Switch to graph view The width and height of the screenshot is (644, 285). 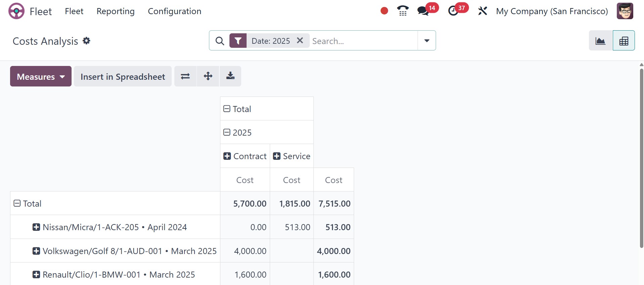[600, 41]
